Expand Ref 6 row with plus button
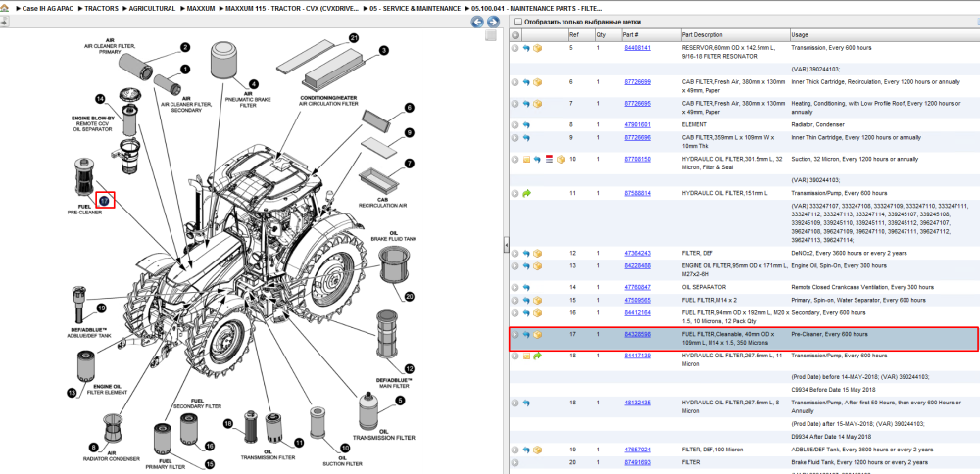Image resolution: width=980 pixels, height=474 pixels. click(515, 82)
